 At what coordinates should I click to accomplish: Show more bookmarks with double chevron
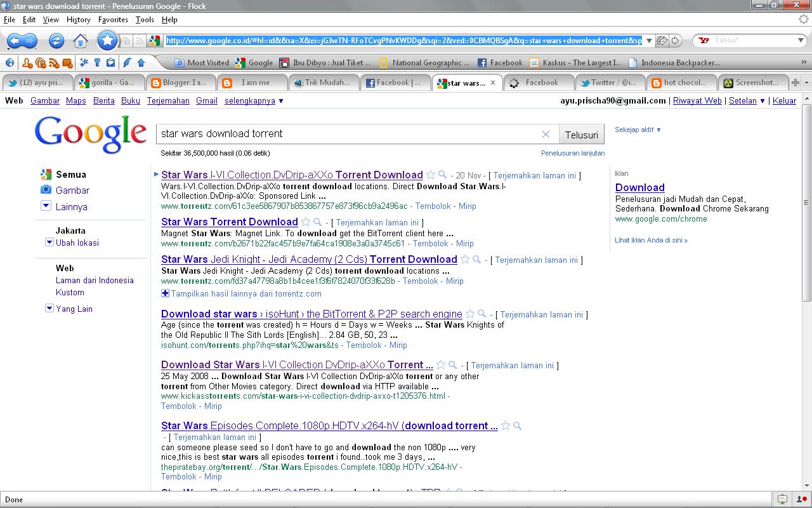(805, 63)
